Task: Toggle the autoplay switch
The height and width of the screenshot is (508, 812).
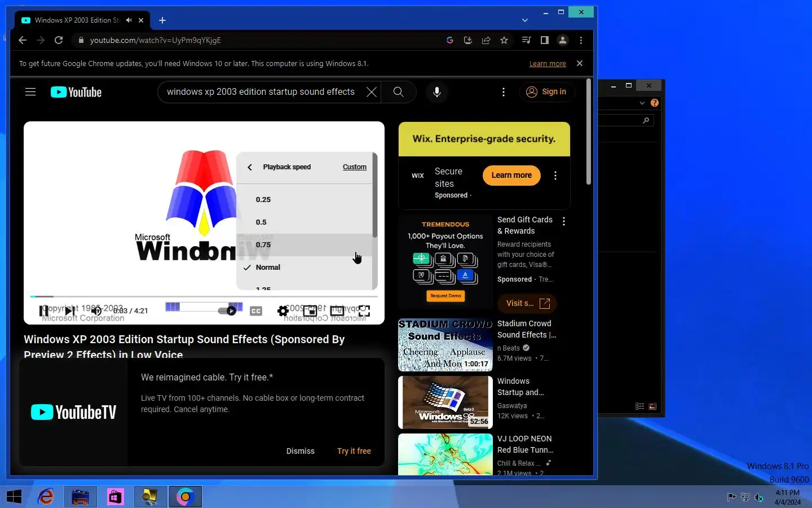Action: coord(227,311)
